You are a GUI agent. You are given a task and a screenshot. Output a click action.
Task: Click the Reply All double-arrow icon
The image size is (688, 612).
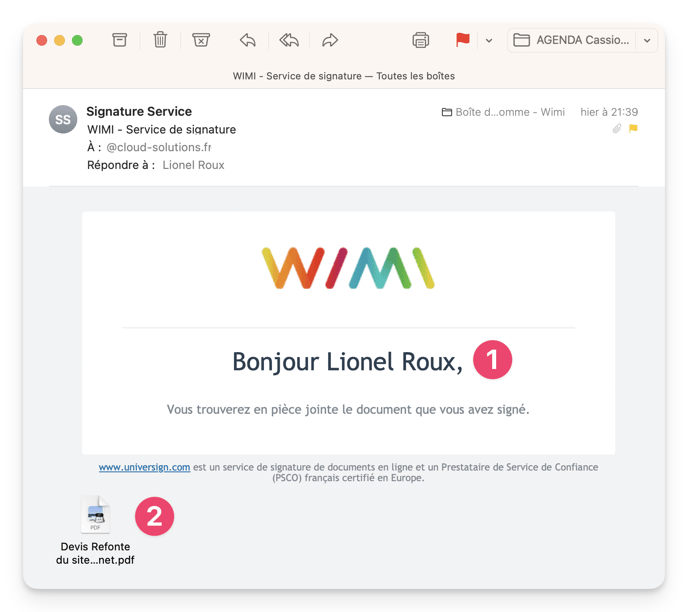coord(289,40)
